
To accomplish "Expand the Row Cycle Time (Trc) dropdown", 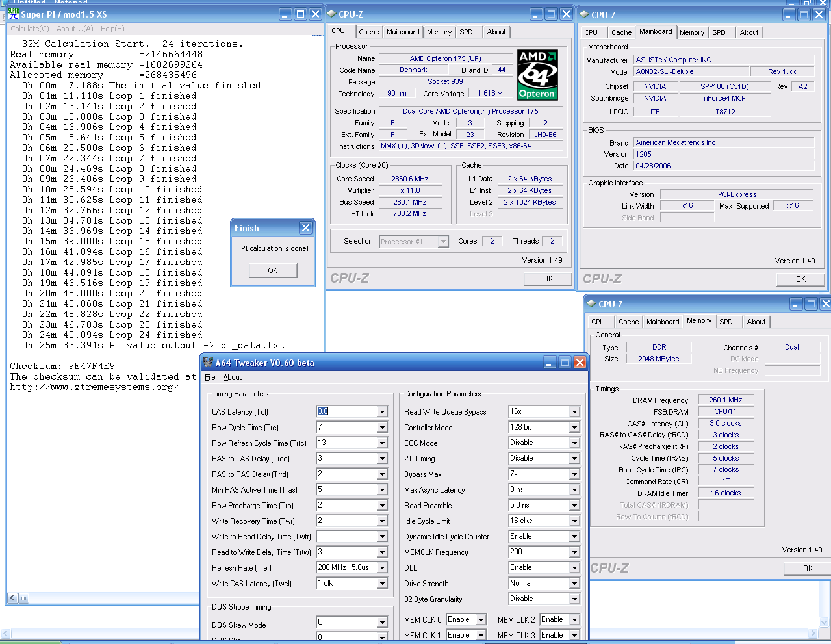I will [x=382, y=427].
